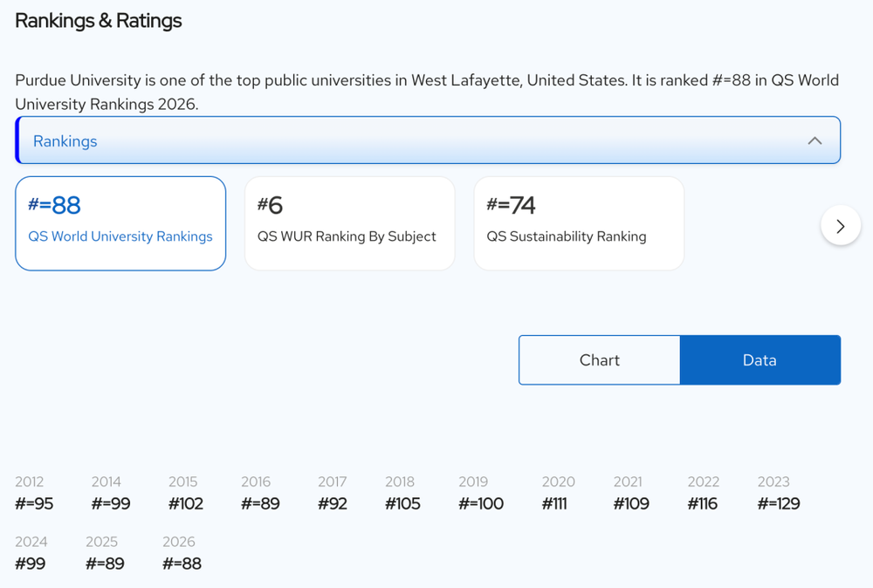Select the 2019 ranking entry #=100
873x588 pixels.
click(481, 503)
